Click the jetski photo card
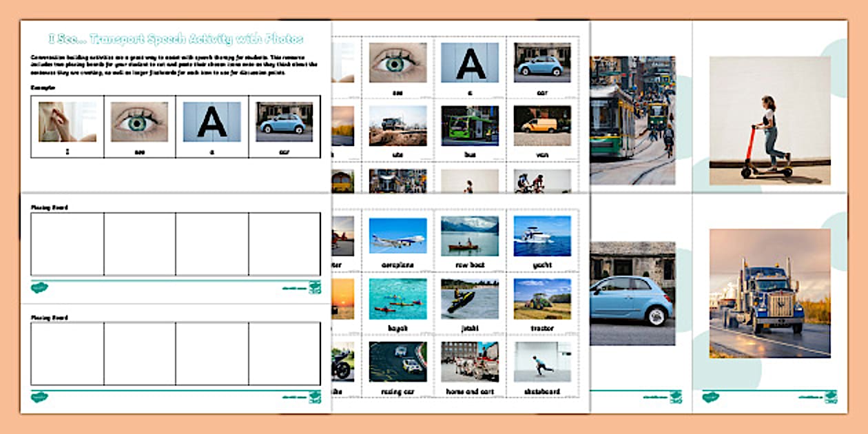The image size is (868, 434). pyautogui.click(x=468, y=296)
